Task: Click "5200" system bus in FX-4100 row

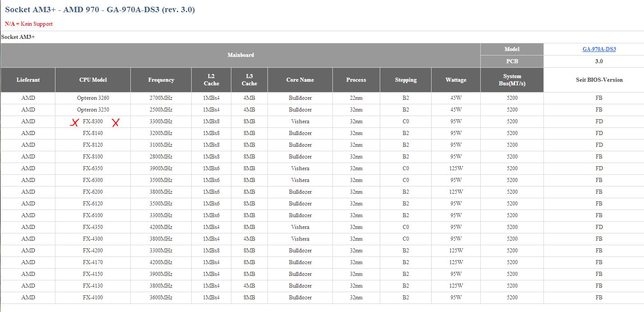Action: [x=512, y=298]
